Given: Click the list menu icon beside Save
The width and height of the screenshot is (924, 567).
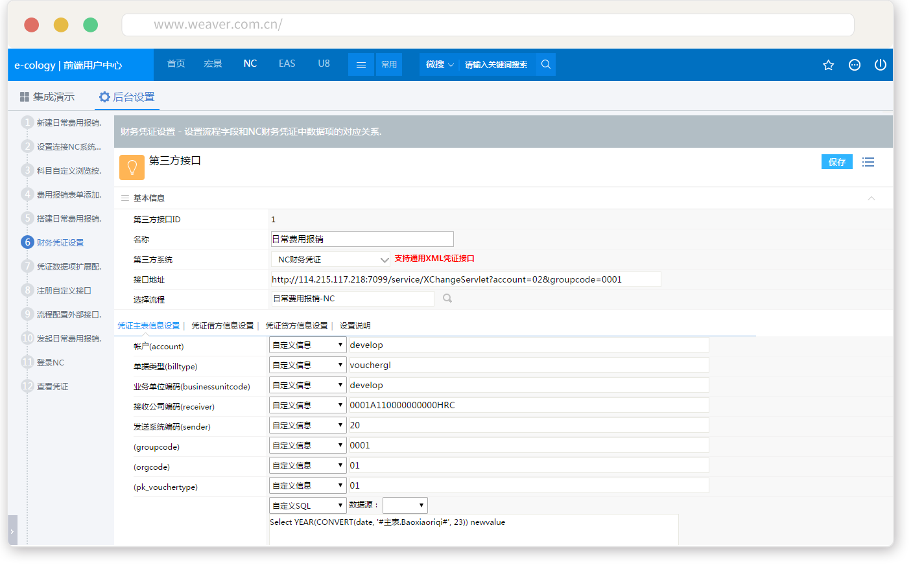Looking at the screenshot, I should pyautogui.click(x=868, y=162).
